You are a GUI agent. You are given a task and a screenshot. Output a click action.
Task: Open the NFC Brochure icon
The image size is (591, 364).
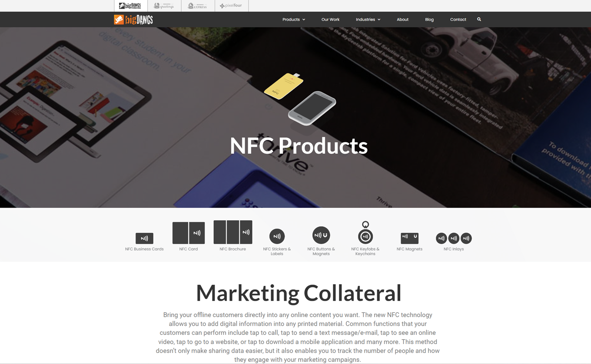[233, 232]
